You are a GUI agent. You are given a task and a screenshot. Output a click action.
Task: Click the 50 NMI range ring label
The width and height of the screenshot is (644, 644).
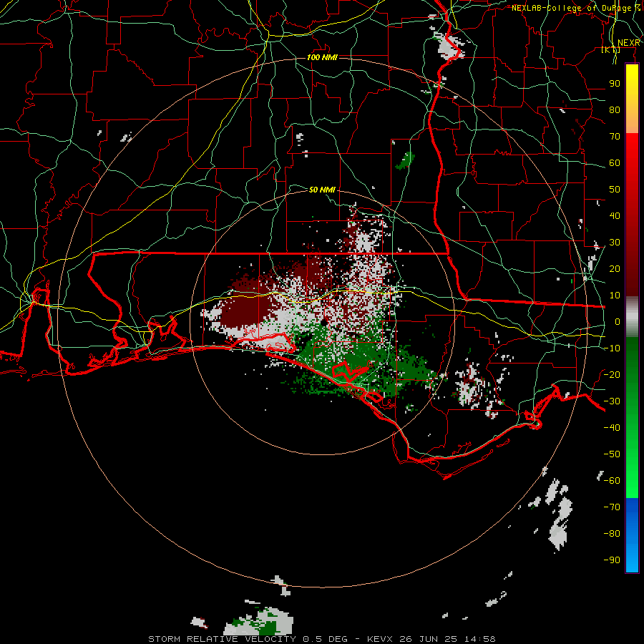click(x=322, y=190)
